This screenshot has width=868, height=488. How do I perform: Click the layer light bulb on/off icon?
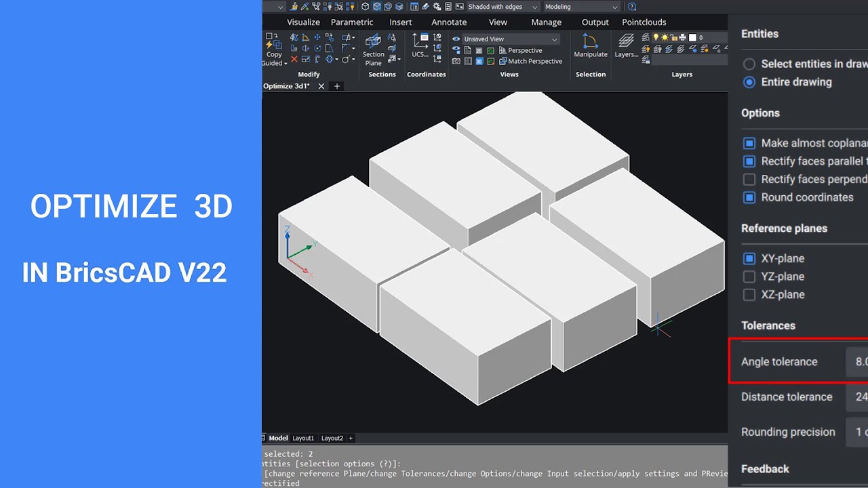pos(656,38)
